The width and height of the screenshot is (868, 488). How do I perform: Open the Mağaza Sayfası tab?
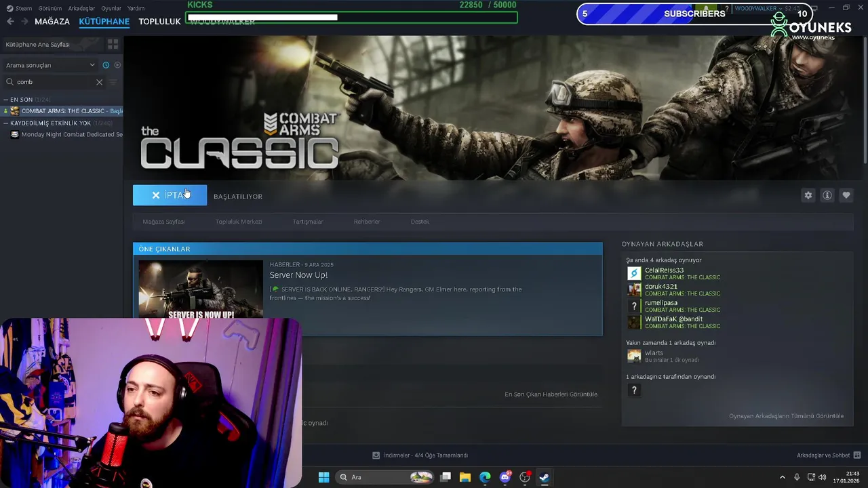(163, 222)
